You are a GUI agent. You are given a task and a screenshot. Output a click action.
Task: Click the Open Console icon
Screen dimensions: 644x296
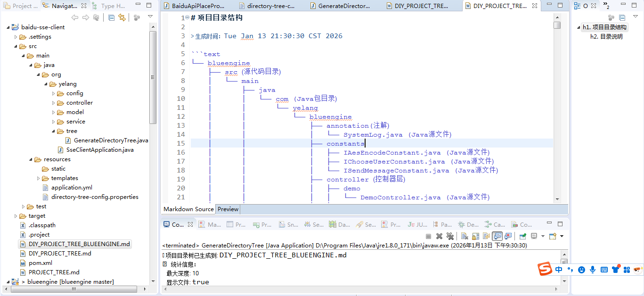point(553,236)
